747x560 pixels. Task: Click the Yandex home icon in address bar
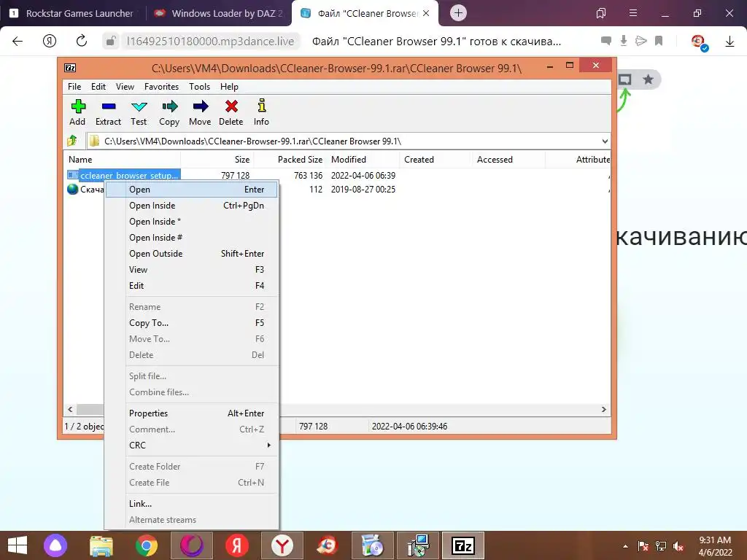pos(50,41)
